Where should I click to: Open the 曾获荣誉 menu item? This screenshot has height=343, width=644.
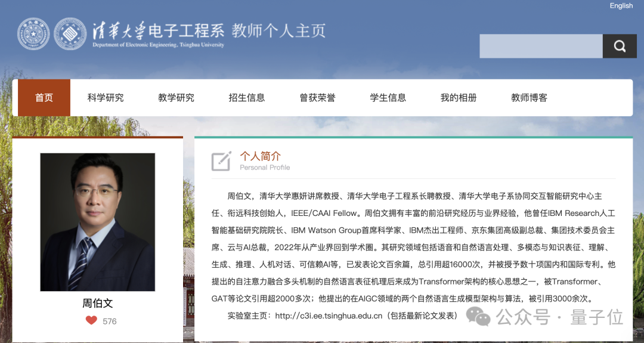(317, 98)
